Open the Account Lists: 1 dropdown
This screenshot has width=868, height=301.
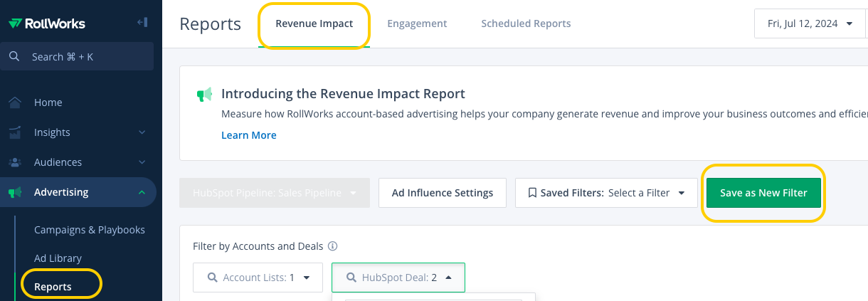[257, 278]
